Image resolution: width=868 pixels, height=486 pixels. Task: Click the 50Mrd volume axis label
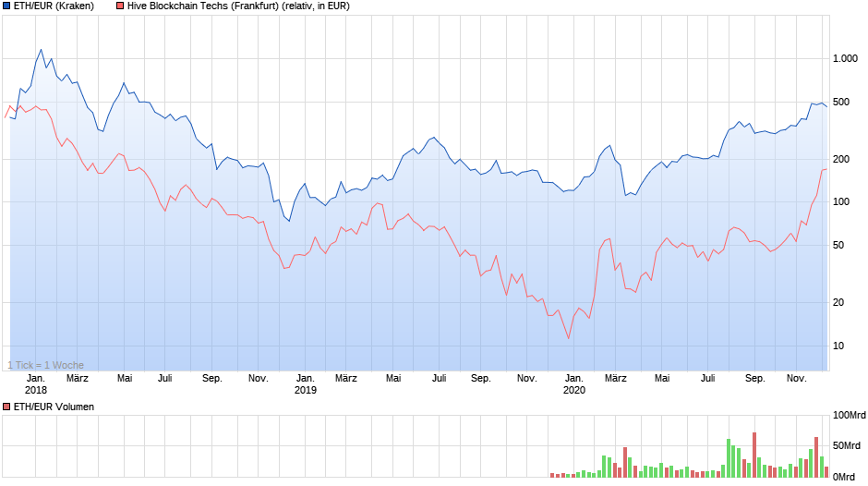(847, 446)
